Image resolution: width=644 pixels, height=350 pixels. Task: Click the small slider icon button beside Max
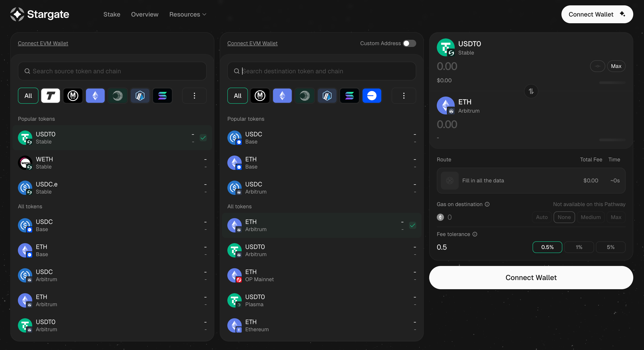click(x=597, y=66)
